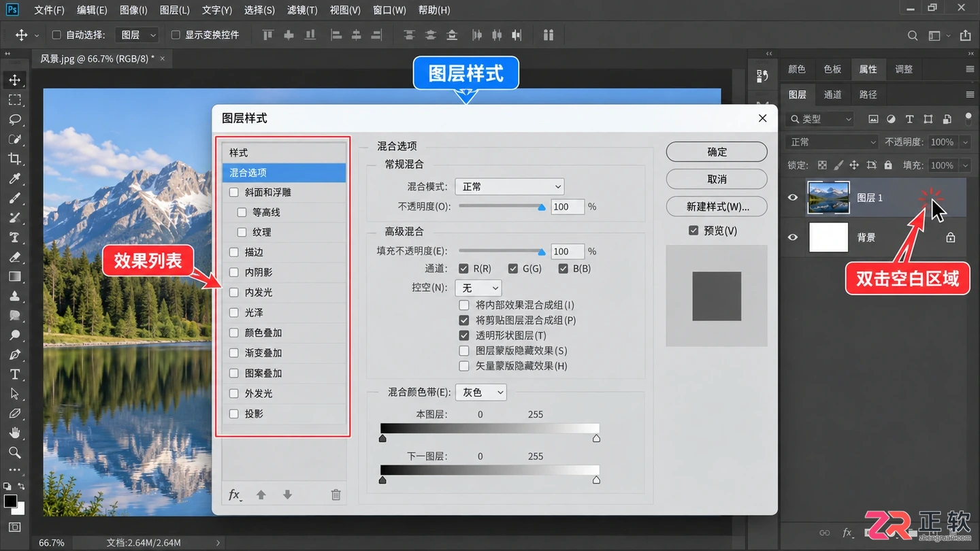
Task: Enable the 投影 effect checkbox
Action: pyautogui.click(x=234, y=414)
